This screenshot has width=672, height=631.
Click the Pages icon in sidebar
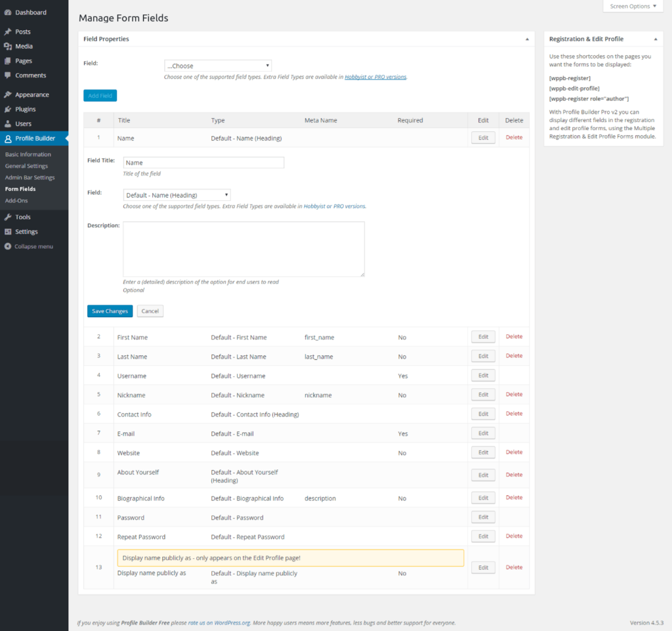(x=8, y=61)
